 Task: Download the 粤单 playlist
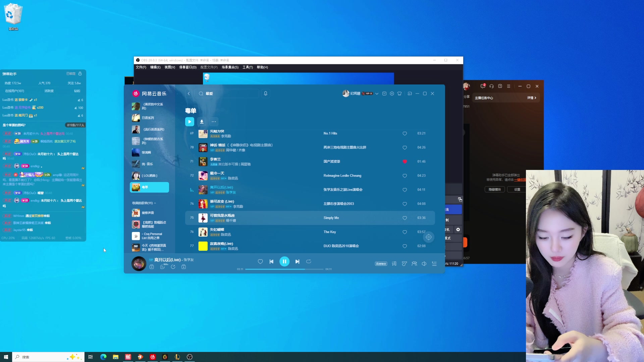202,122
